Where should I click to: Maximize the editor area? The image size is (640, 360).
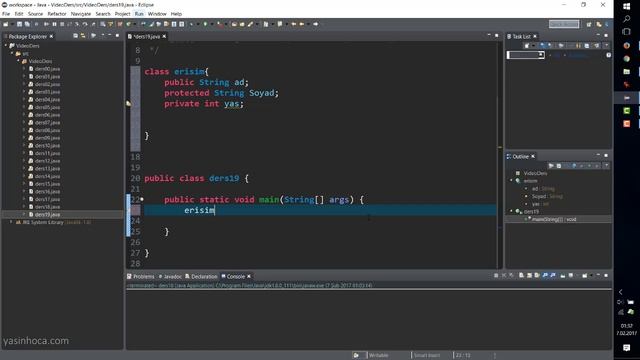496,36
